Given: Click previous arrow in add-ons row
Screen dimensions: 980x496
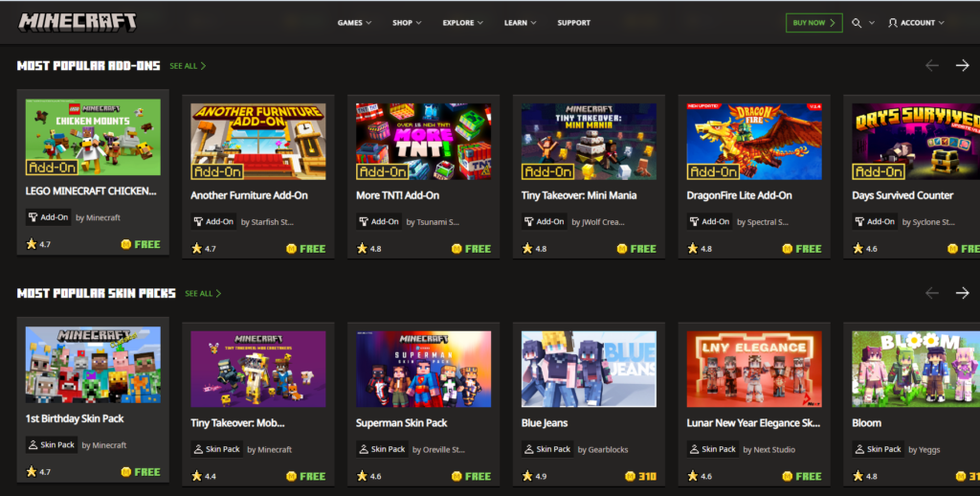Looking at the screenshot, I should (x=932, y=65).
